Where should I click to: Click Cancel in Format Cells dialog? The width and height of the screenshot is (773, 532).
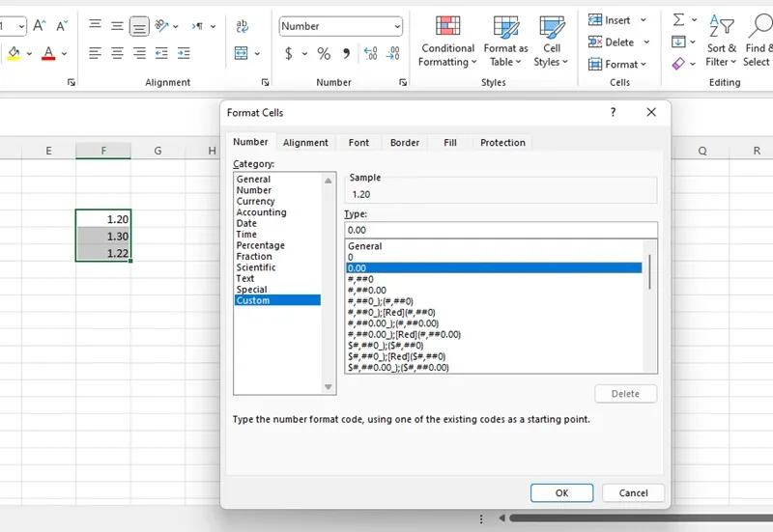pos(634,493)
